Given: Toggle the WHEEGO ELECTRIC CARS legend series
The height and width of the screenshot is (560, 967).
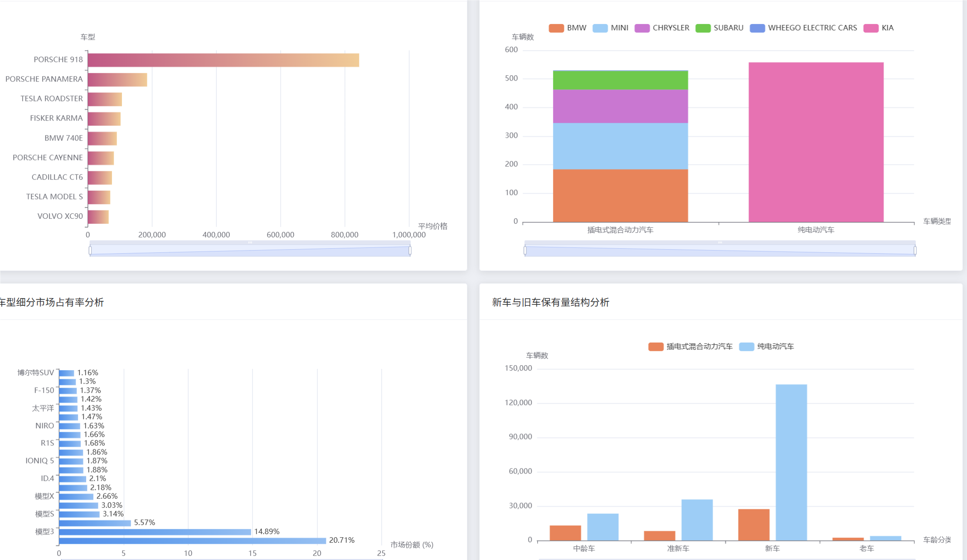Looking at the screenshot, I should pyautogui.click(x=803, y=28).
